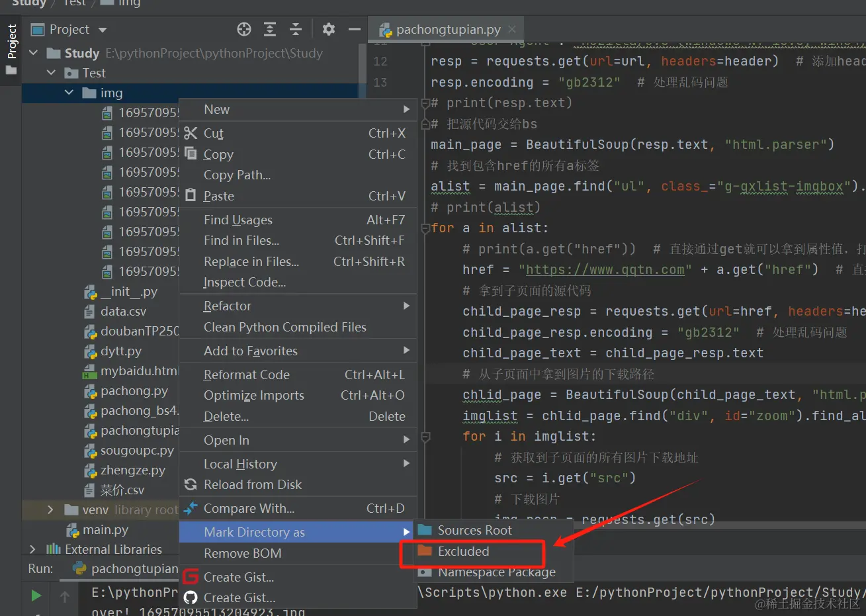
Task: Collapse the img folder chevron
Action: [x=69, y=93]
